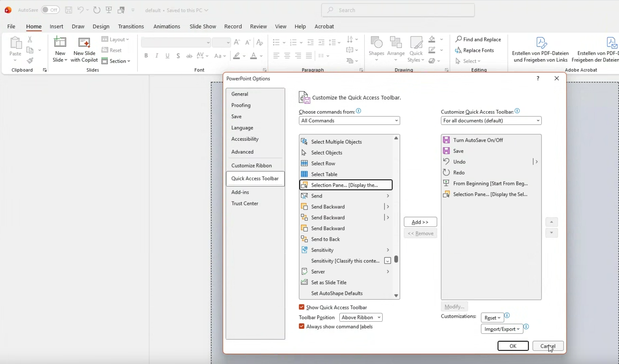Click the Bold formatting icon
The height and width of the screenshot is (364, 619).
(146, 56)
